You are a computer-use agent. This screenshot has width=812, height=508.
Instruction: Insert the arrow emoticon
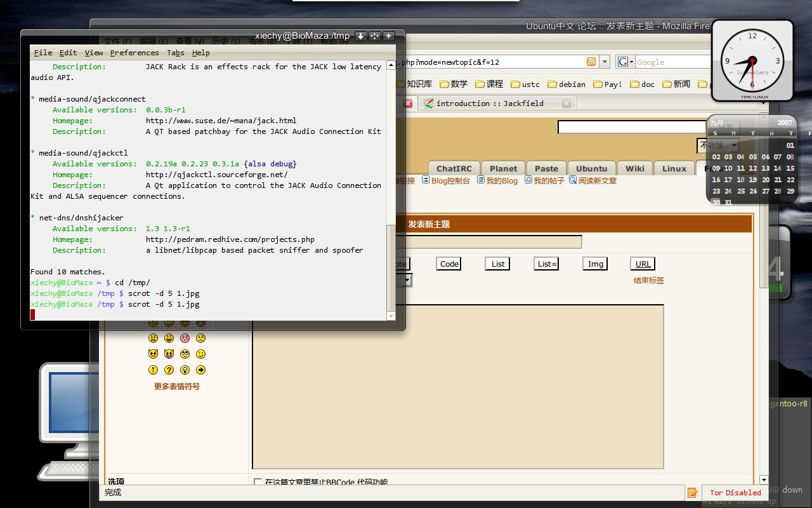pos(200,370)
